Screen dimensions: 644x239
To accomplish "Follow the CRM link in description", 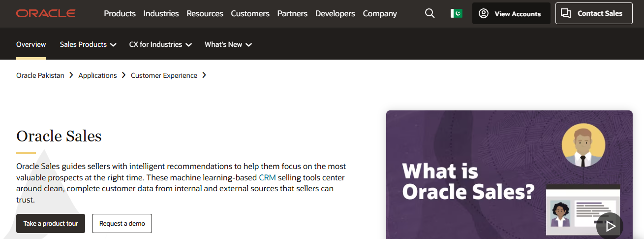I will tap(267, 177).
